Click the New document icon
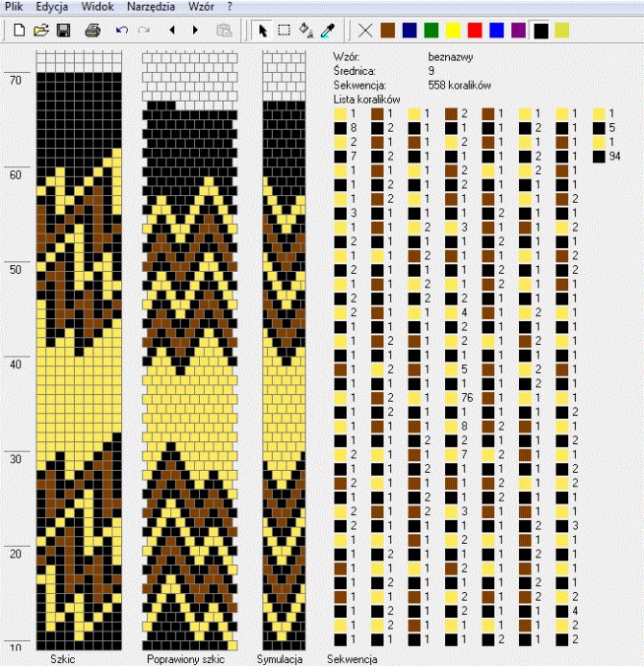Image resolution: width=644 pixels, height=666 pixels. pos(19,31)
